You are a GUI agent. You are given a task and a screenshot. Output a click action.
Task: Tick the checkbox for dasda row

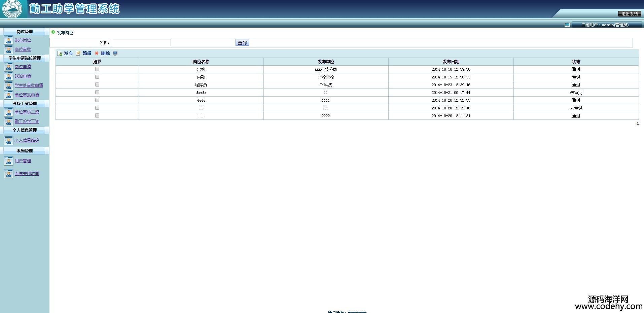click(97, 92)
